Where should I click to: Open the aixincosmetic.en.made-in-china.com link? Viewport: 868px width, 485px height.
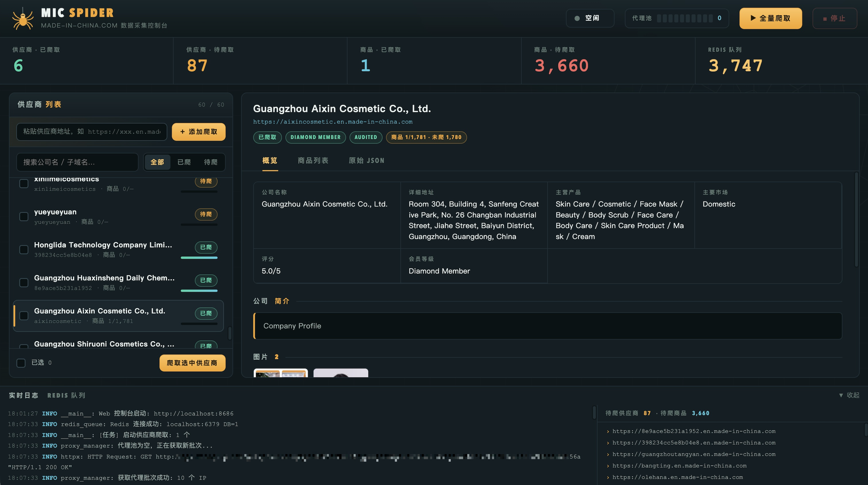tap(333, 122)
